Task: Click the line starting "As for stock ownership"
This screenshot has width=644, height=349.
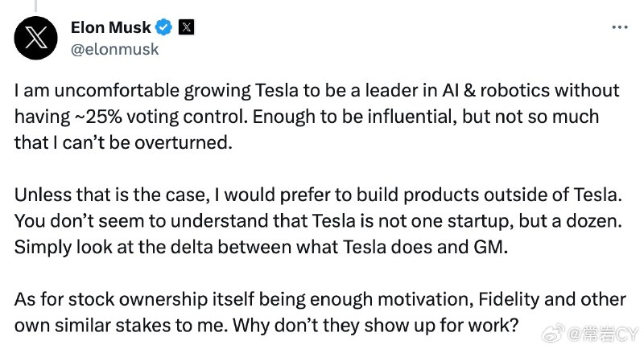Action: click(320, 300)
